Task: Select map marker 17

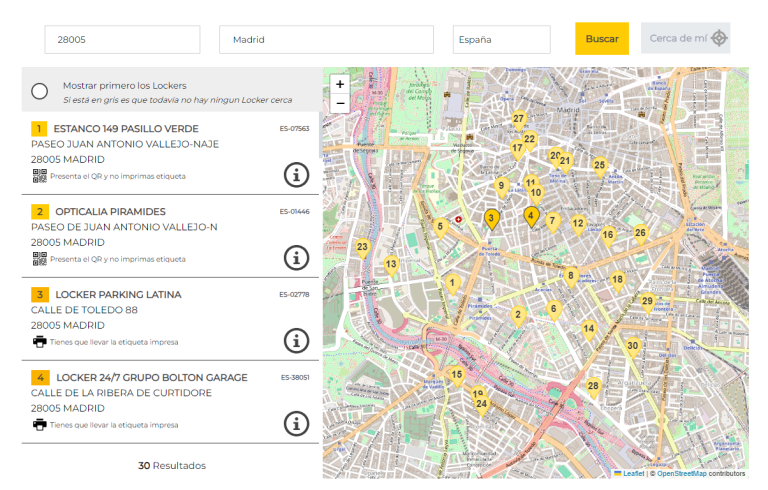Action: pyautogui.click(x=517, y=149)
